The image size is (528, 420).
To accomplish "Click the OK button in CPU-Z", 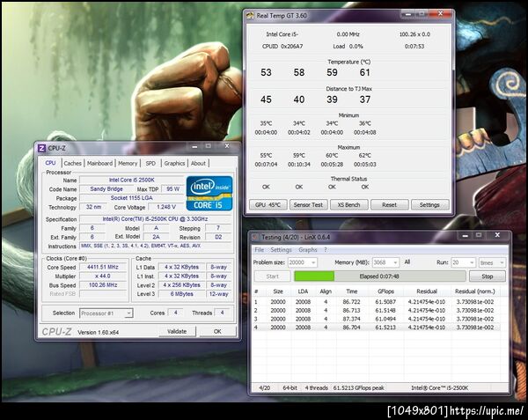I will coord(217,331).
